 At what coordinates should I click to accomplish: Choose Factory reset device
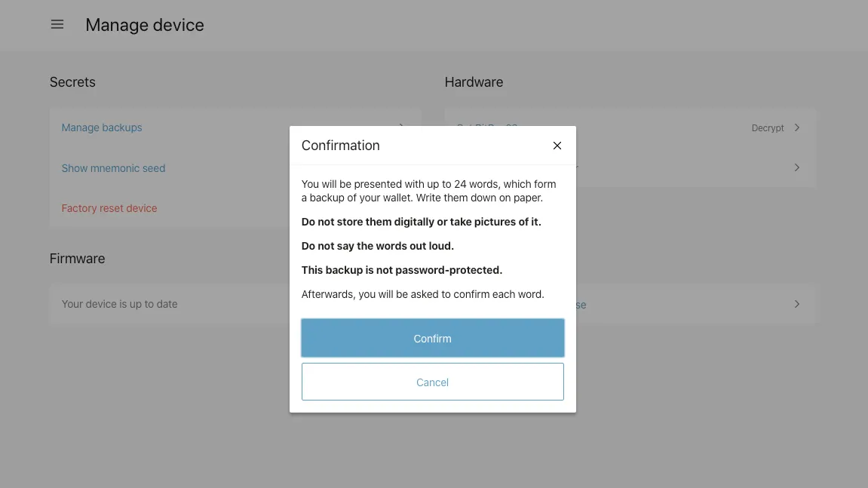[109, 208]
